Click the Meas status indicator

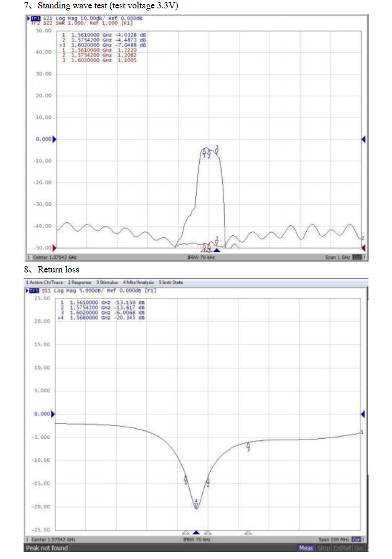[x=306, y=549]
